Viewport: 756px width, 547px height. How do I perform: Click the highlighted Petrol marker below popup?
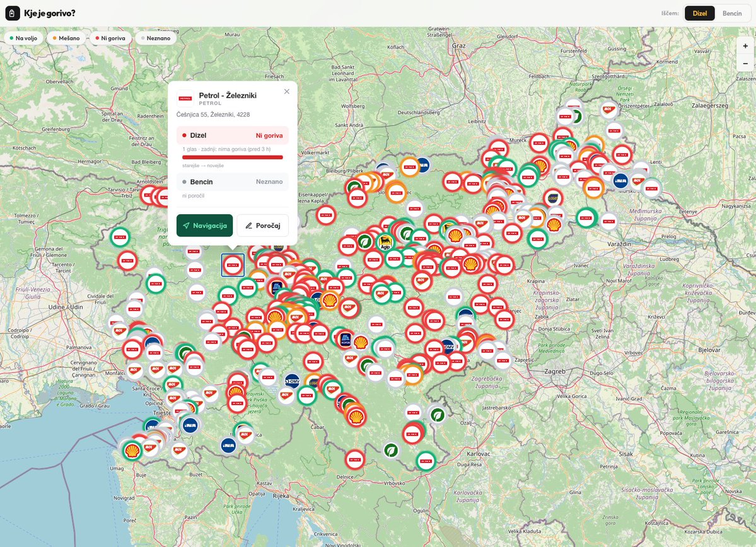(x=233, y=265)
